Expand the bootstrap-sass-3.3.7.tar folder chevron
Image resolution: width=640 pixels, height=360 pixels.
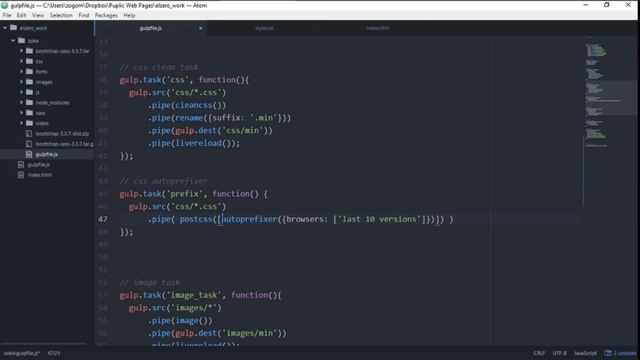click(x=21, y=51)
